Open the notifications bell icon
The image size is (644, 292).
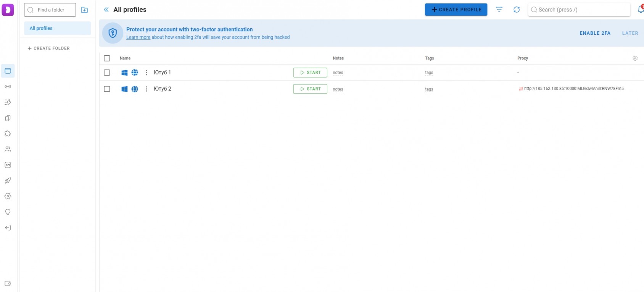641,9
